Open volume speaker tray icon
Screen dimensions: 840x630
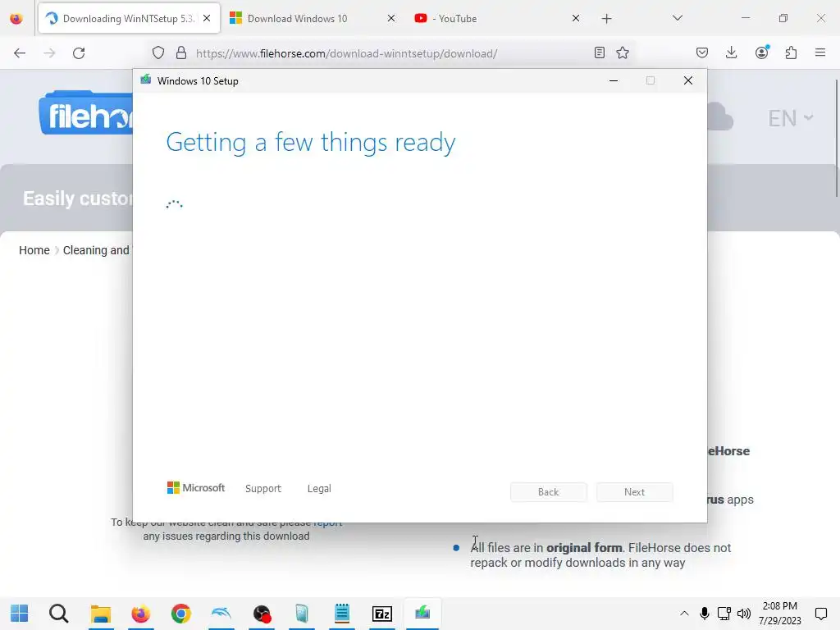tap(743, 614)
